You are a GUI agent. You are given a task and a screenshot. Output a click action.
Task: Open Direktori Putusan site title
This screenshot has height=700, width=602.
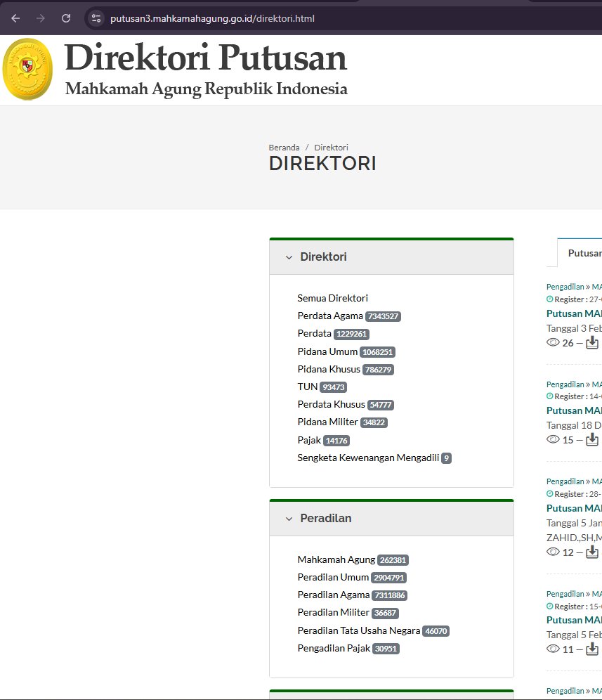pyautogui.click(x=206, y=58)
